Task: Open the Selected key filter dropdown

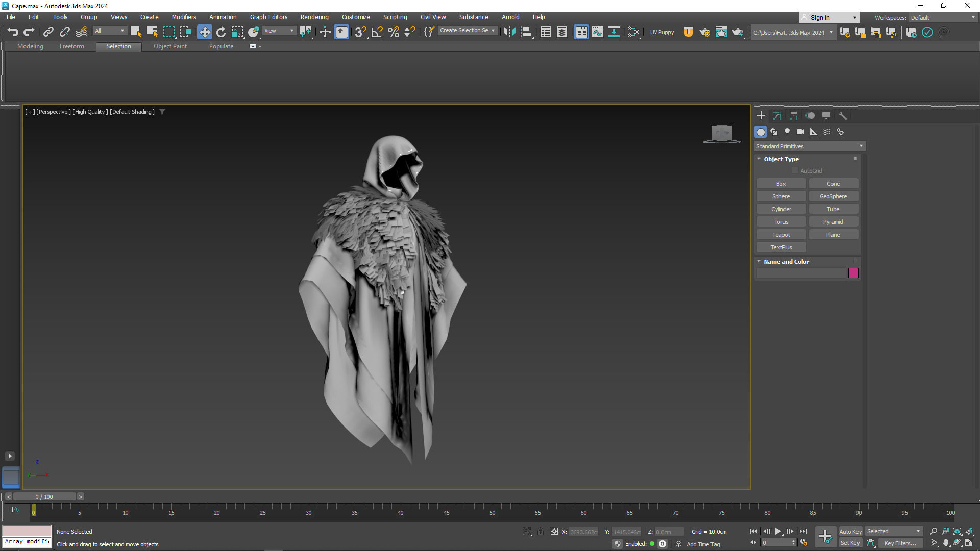Action: coord(894,532)
